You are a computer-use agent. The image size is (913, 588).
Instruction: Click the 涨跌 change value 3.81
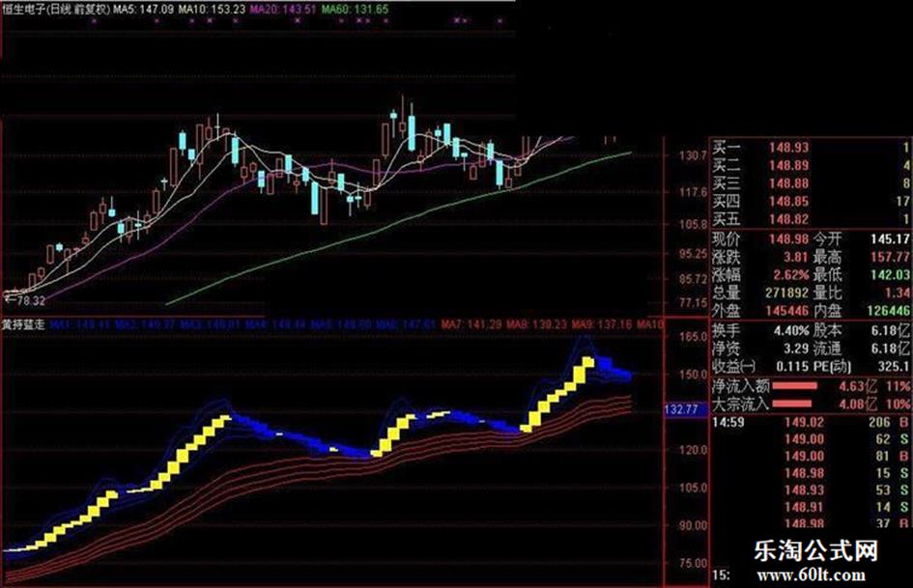(x=795, y=257)
